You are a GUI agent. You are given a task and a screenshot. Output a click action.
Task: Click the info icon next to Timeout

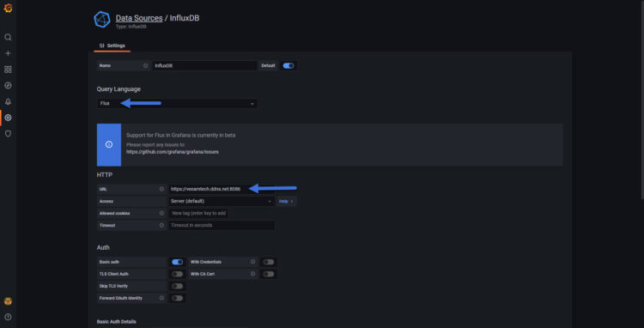coord(161,225)
